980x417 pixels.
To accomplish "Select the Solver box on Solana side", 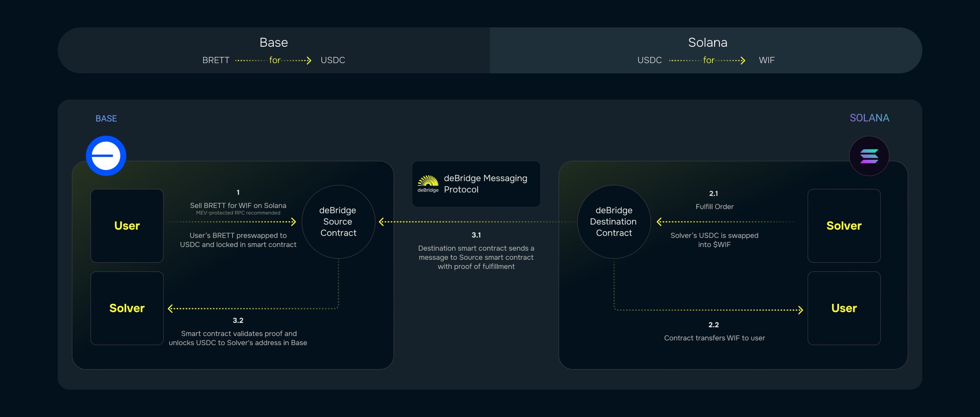I will [x=844, y=226].
